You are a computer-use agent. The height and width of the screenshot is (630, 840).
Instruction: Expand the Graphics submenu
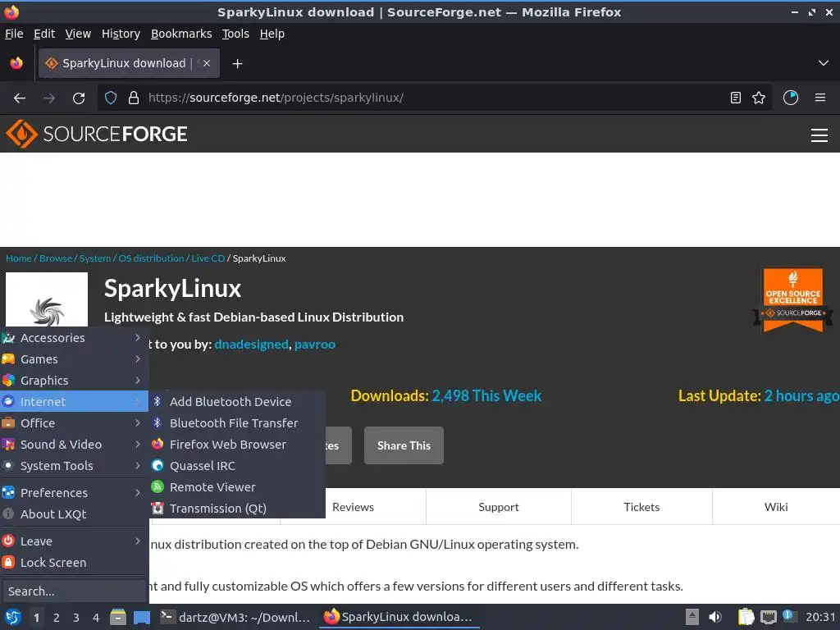tap(74, 381)
